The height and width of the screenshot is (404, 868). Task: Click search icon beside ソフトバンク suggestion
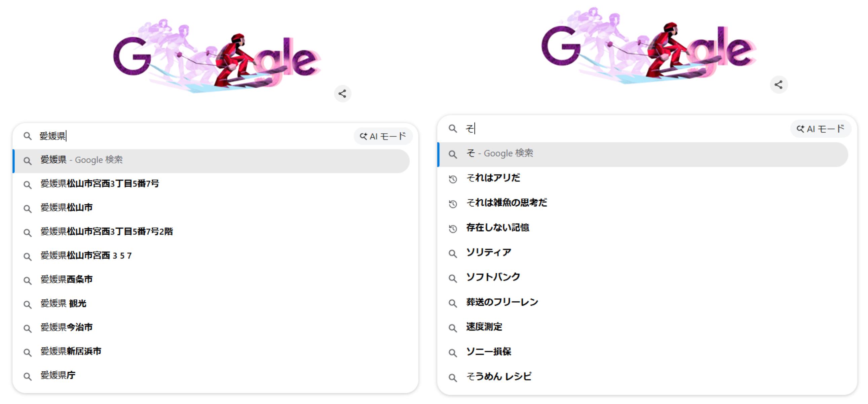[453, 278]
